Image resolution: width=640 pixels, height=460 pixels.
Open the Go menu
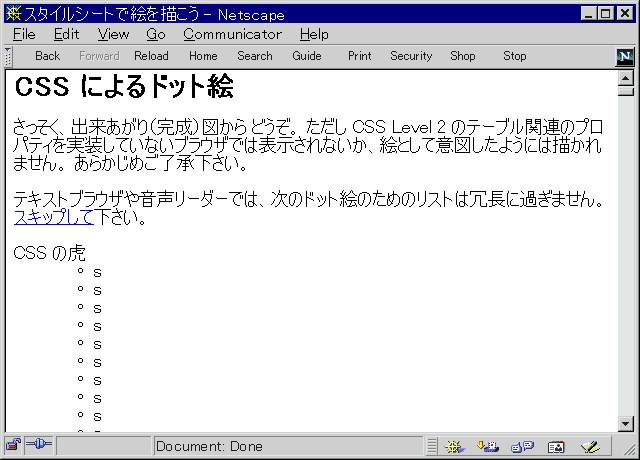(x=156, y=34)
